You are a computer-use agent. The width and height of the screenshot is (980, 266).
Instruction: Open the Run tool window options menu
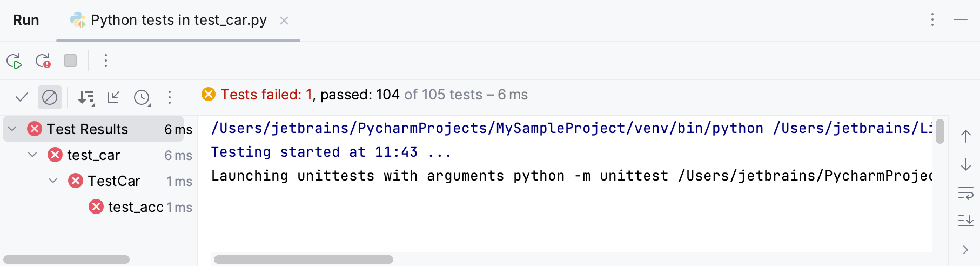point(932,20)
